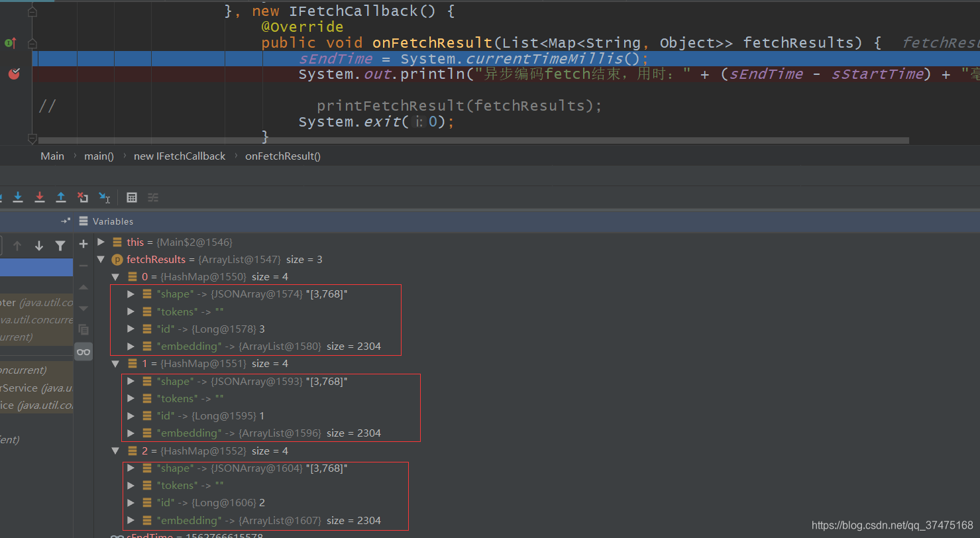Select fetchResults ArrayList@1547 size 3 row
This screenshot has height=538, width=980.
click(224, 259)
